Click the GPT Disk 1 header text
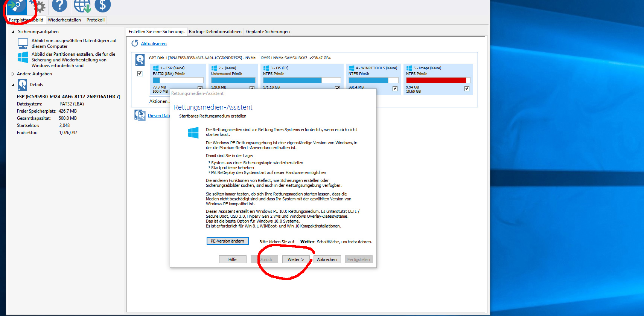This screenshot has height=316, width=644. [x=240, y=58]
